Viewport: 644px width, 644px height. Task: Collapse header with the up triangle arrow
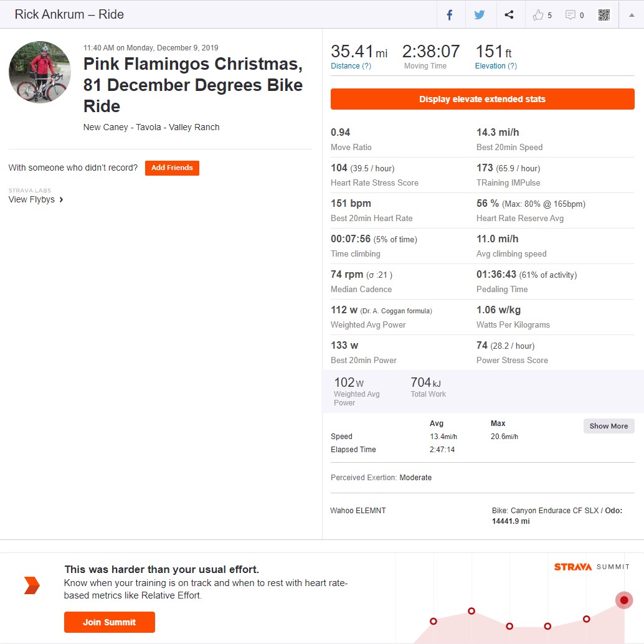click(x=632, y=15)
